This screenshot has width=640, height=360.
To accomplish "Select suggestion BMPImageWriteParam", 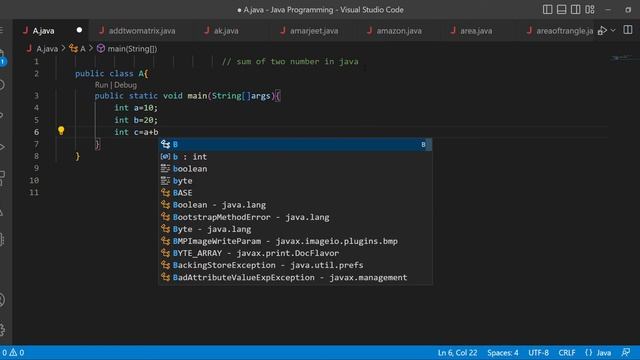I will click(295, 241).
